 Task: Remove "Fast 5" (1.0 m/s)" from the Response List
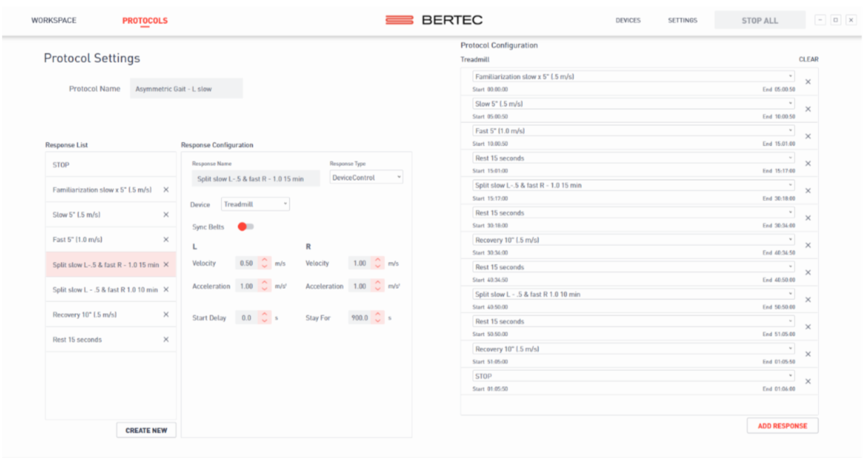(x=166, y=240)
